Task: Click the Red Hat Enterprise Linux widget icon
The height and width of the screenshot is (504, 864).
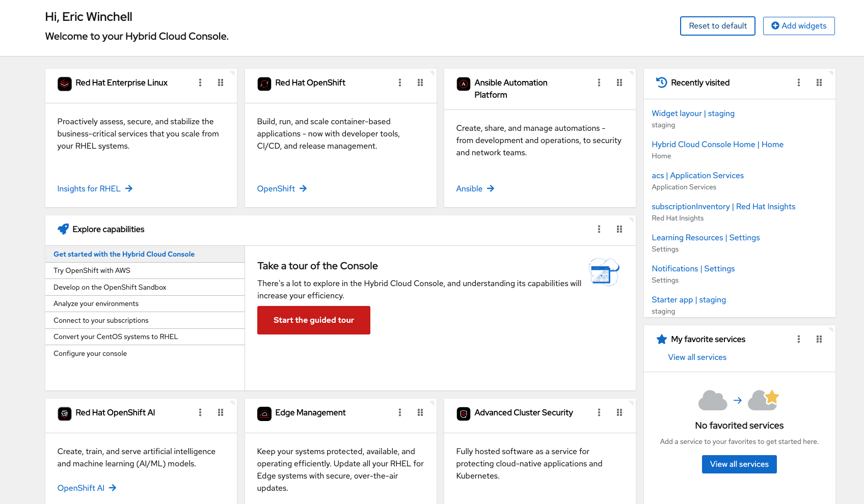Action: coord(65,83)
